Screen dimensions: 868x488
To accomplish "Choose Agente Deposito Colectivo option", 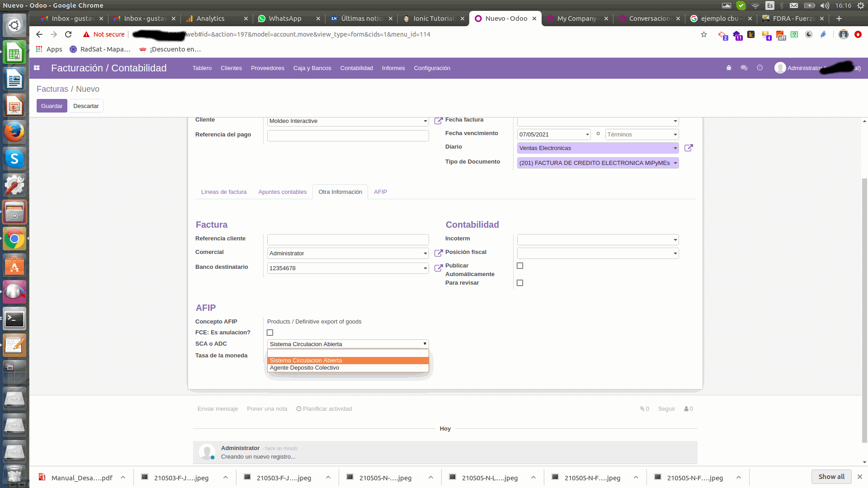I will (348, 368).
